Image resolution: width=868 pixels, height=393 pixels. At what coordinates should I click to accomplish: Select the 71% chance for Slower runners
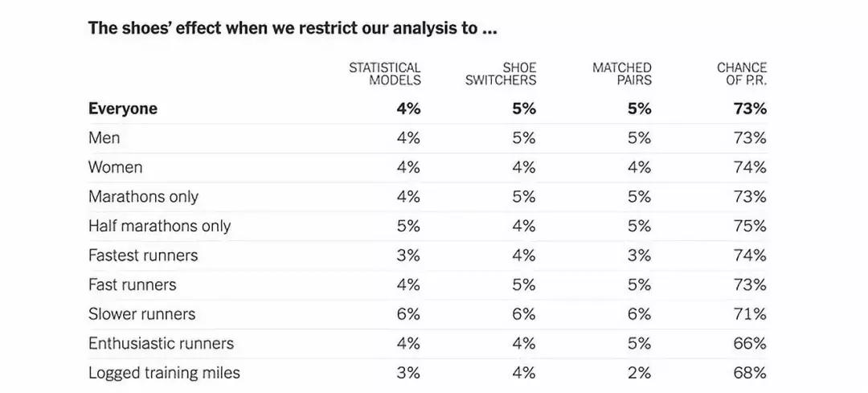(x=750, y=314)
